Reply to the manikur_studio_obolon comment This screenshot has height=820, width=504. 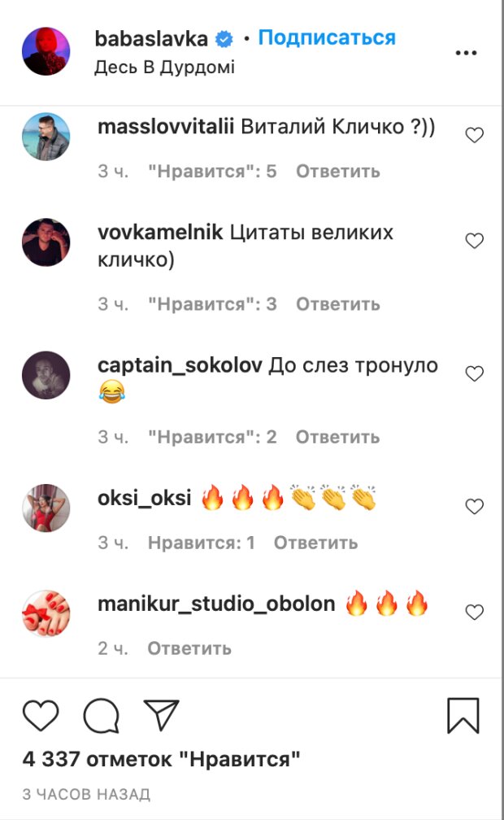click(189, 648)
